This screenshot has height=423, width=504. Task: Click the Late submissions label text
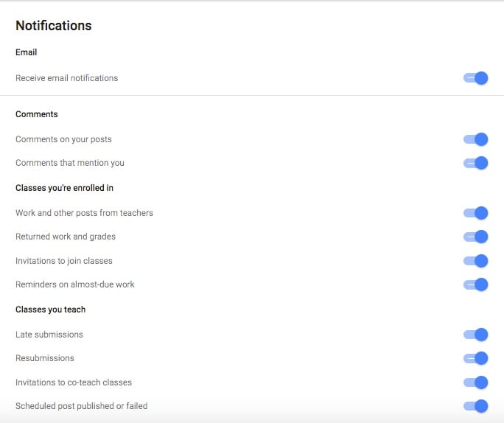coord(49,335)
